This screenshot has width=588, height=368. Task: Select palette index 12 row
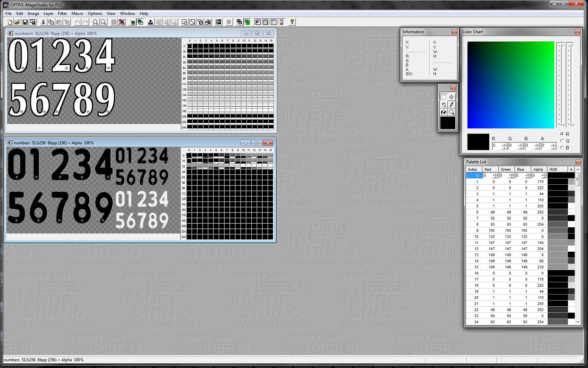520,249
